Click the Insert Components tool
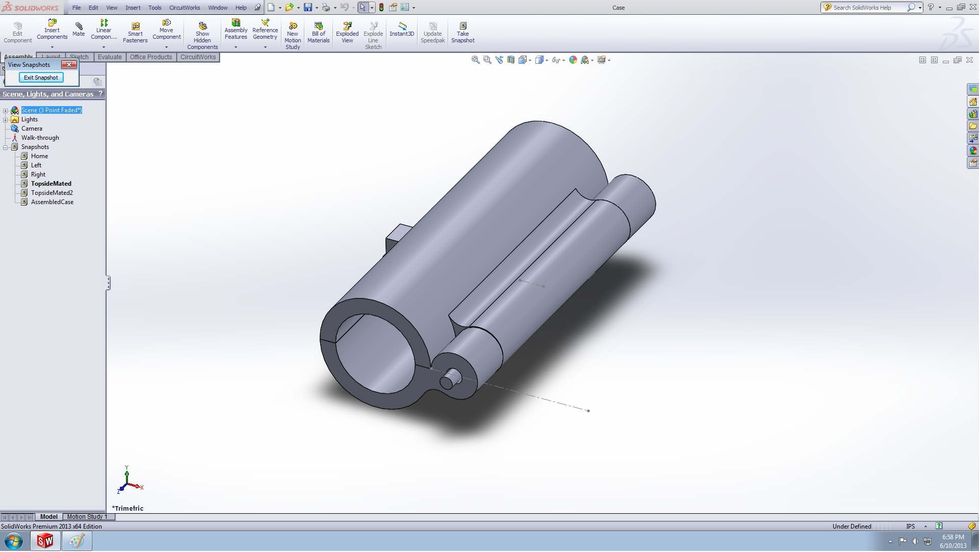 tap(52, 30)
